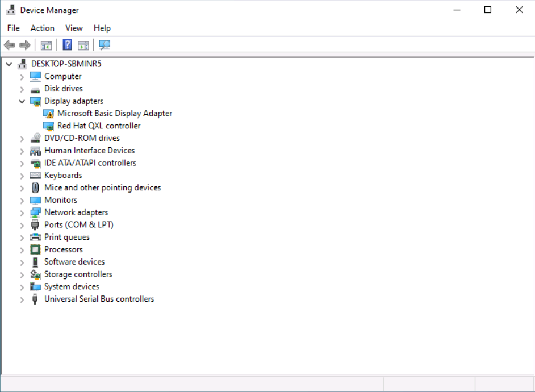Image resolution: width=535 pixels, height=392 pixels.
Task: Click the Software devices icon
Action: (35, 262)
